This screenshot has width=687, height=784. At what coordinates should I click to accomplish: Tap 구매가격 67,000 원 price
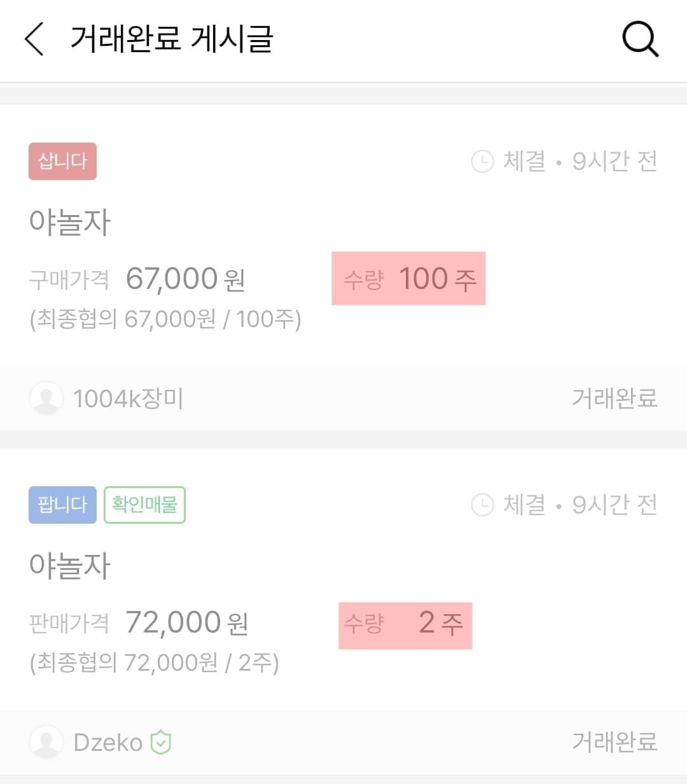click(184, 279)
